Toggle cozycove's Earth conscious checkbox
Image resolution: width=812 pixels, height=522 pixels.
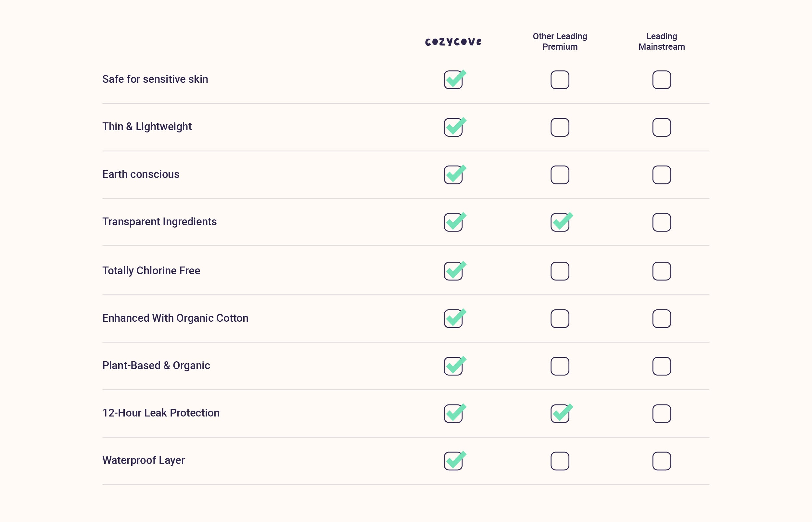tap(453, 175)
